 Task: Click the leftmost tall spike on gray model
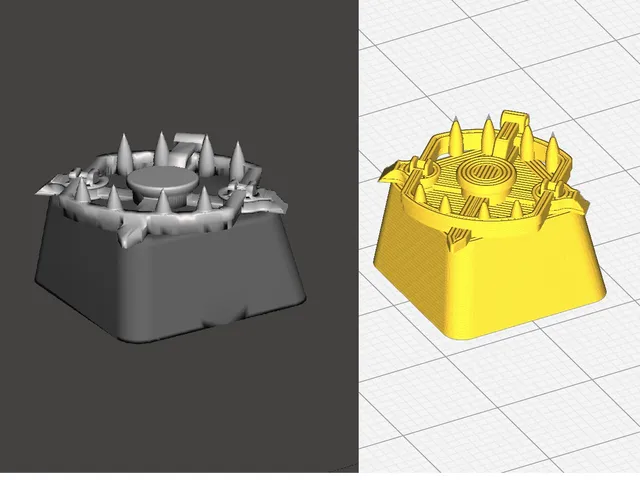(x=125, y=152)
